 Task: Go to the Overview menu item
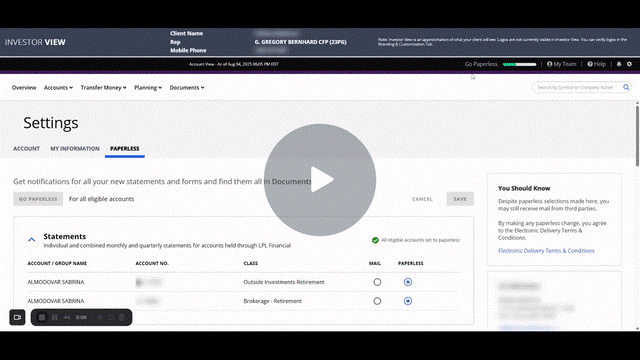(x=24, y=87)
